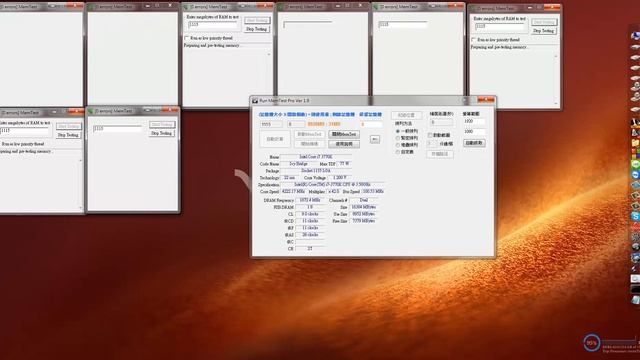The height and width of the screenshot is (360, 640).
Task: Open the green LINE icon in the dock
Action: [635, 164]
